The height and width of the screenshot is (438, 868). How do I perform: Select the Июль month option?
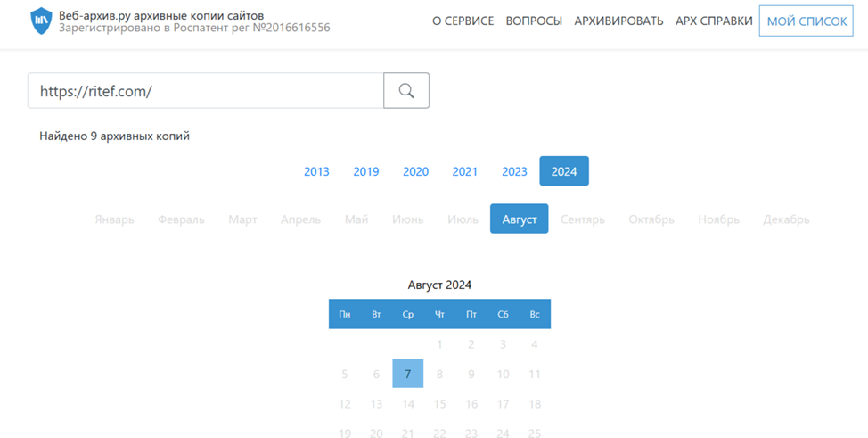point(463,219)
